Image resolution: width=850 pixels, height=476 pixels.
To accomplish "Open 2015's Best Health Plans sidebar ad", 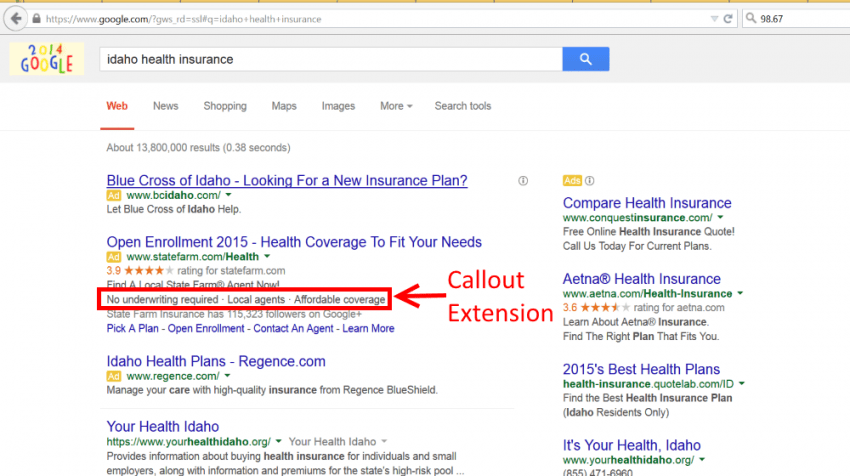I will coord(641,369).
